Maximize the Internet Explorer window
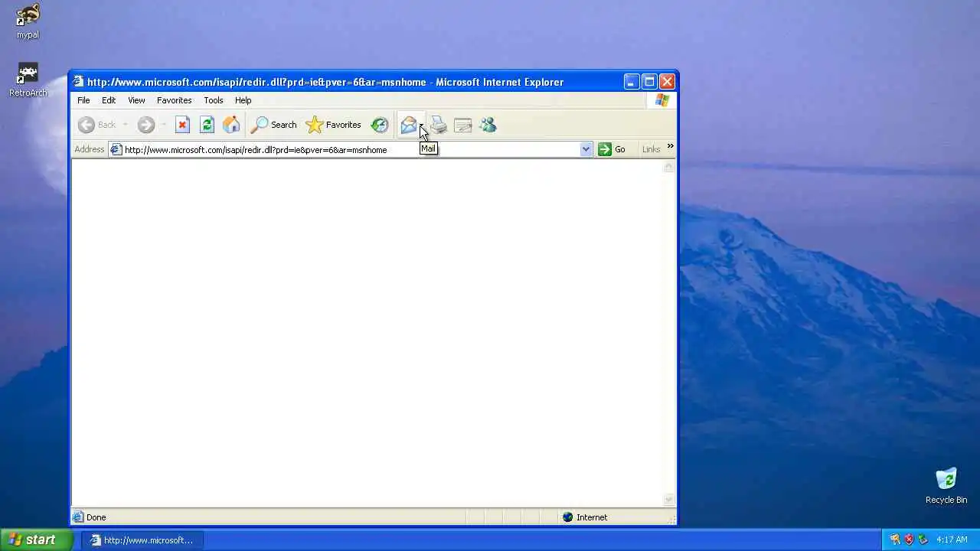980x551 pixels. click(x=649, y=81)
